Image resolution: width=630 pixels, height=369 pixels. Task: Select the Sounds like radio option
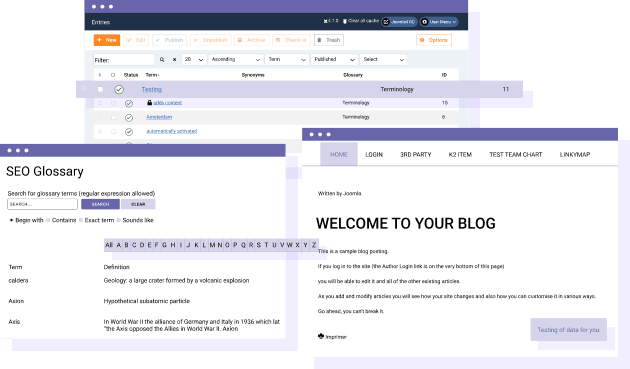(119, 220)
